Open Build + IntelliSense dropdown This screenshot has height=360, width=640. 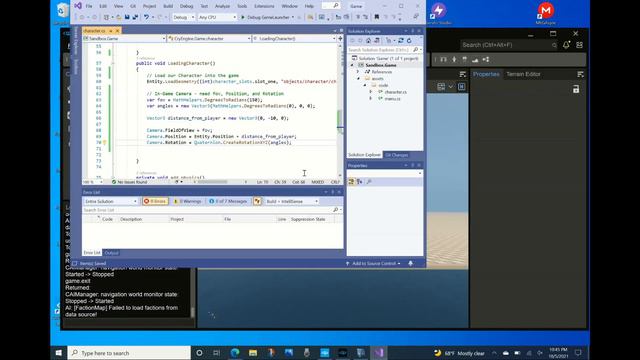[291, 201]
